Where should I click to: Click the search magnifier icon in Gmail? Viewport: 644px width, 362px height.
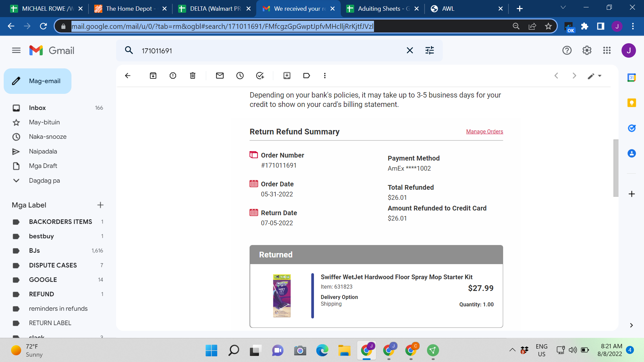click(129, 51)
